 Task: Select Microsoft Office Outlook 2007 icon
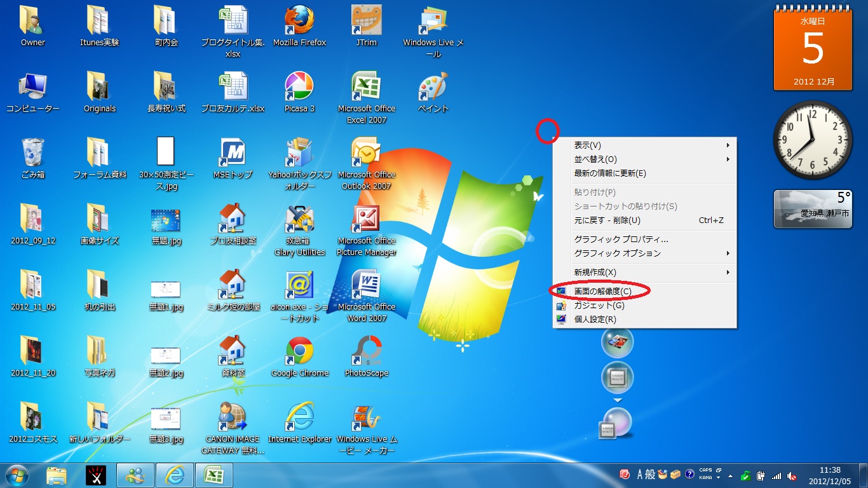pos(367,165)
